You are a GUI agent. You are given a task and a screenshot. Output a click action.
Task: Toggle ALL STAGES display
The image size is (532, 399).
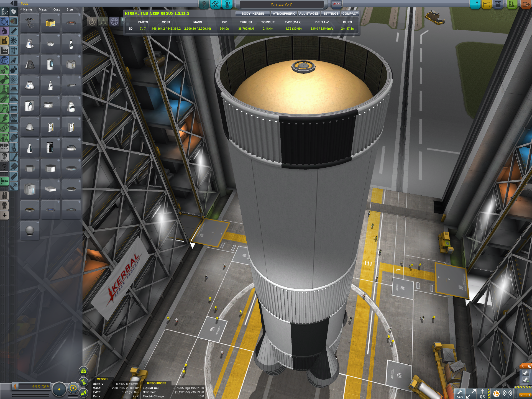(x=309, y=14)
